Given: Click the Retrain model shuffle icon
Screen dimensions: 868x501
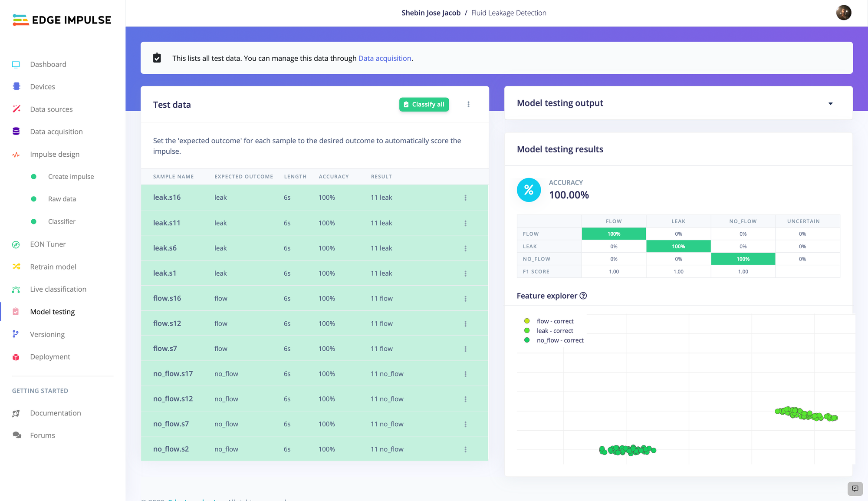Looking at the screenshot, I should [x=16, y=267].
